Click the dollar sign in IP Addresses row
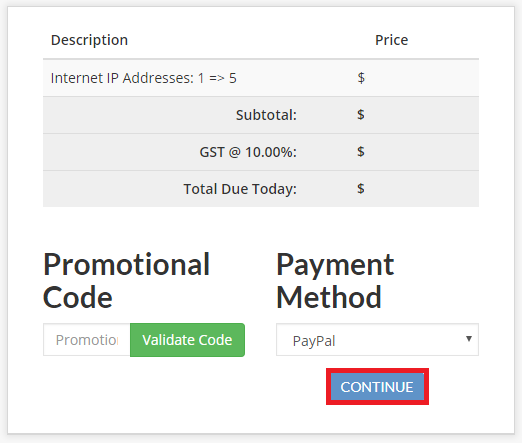 click(361, 78)
